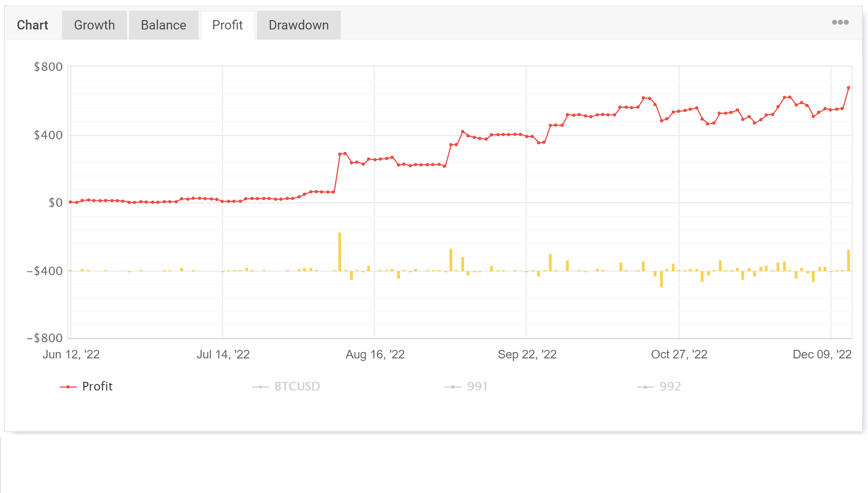Switch to the Balance tab

tap(163, 25)
